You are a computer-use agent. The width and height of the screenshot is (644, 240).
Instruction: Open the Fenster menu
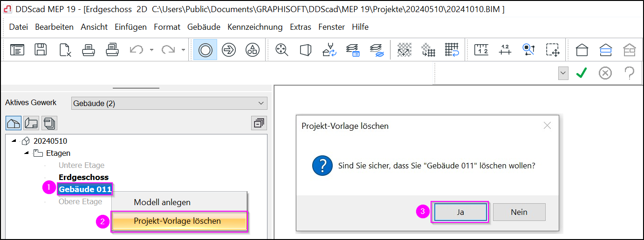331,27
